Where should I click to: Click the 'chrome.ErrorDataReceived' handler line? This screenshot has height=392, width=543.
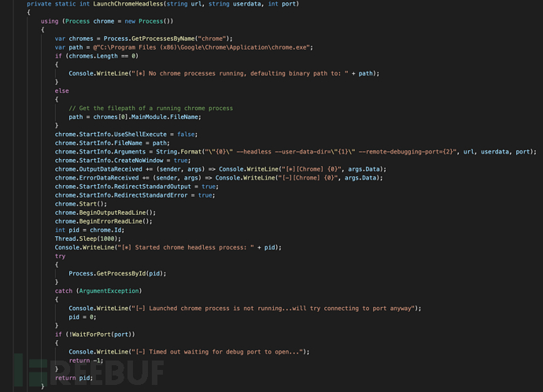(219, 178)
